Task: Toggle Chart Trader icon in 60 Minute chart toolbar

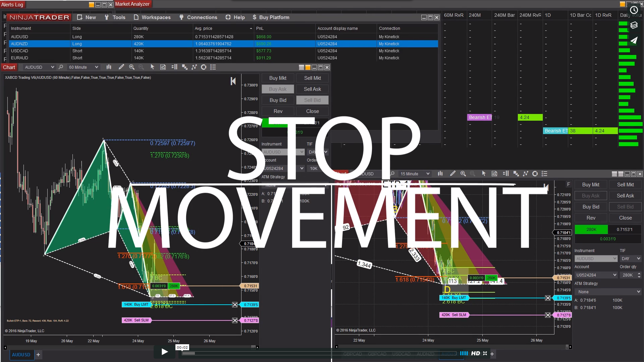Action: [174, 67]
